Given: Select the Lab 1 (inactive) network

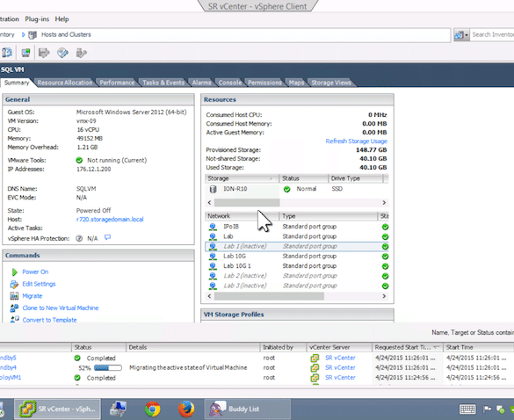Looking at the screenshot, I should tap(297, 246).
